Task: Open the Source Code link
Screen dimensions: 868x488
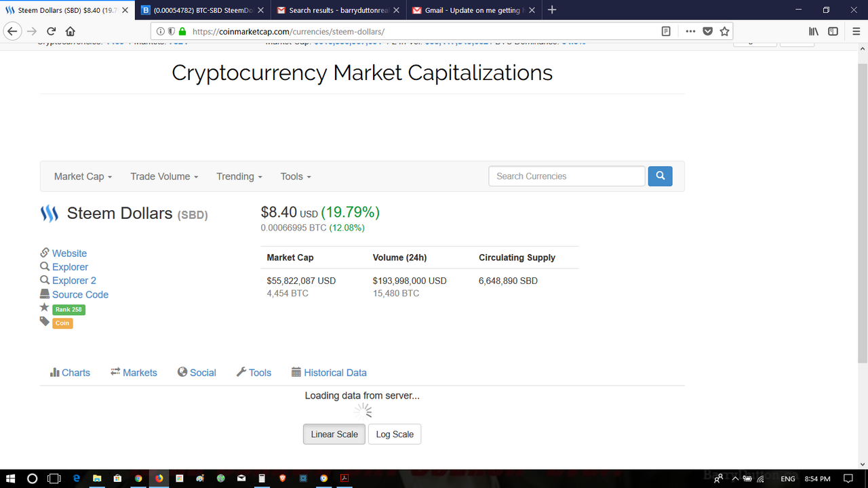Action: tap(80, 295)
